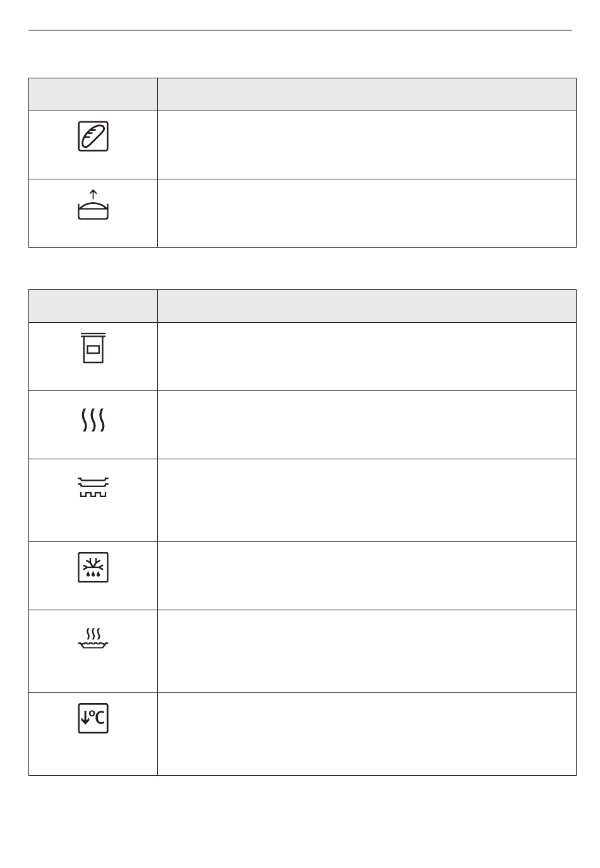Image resolution: width=600 pixels, height=868 pixels.
Task: Select the wide grey header of the bread table
Action: coord(367,95)
